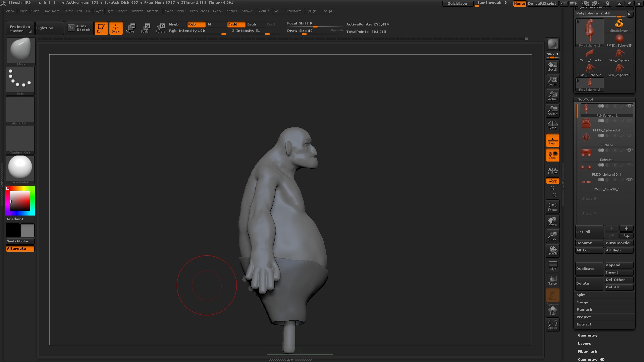Image resolution: width=644 pixels, height=362 pixels.
Task: Toggle eye visibility for Extract4 subtool
Action: pos(630,150)
